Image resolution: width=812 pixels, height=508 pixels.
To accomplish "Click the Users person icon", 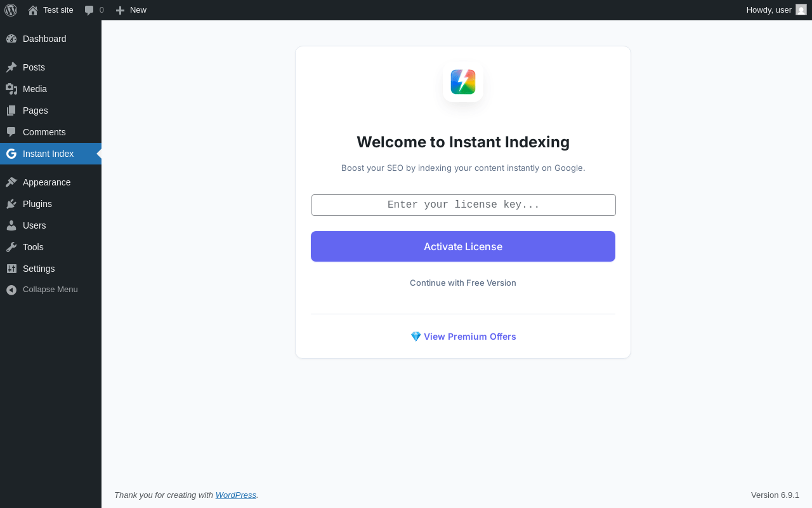I will point(11,225).
